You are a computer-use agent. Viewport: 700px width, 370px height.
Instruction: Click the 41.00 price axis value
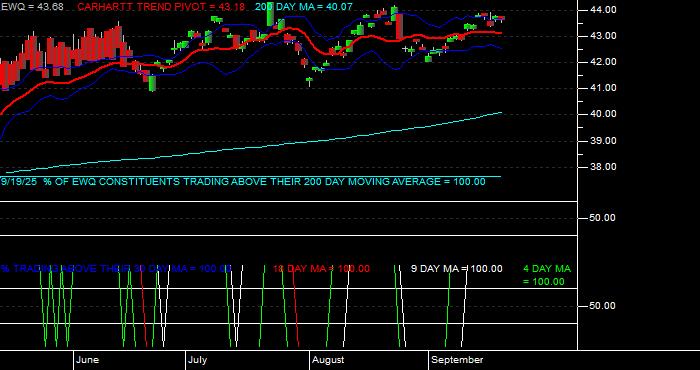coord(603,88)
